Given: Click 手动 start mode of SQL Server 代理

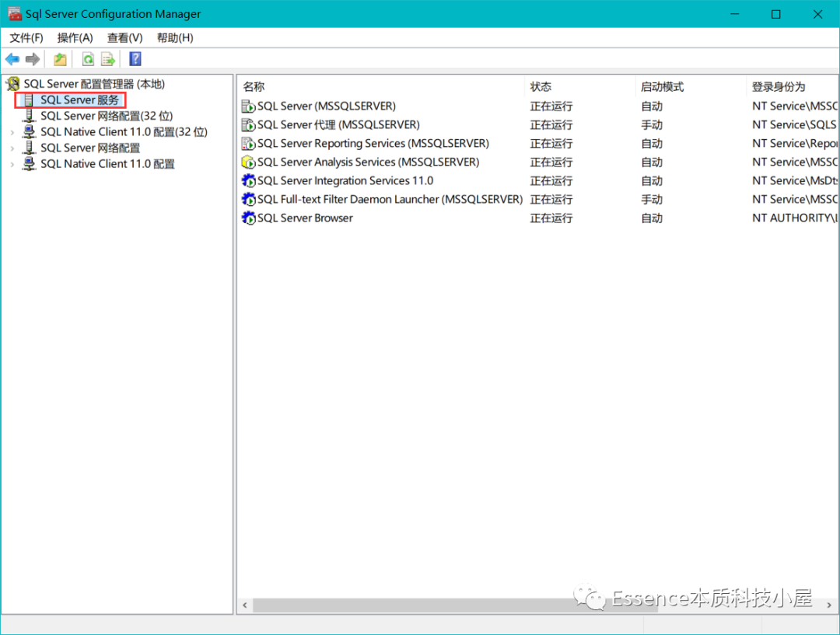Looking at the screenshot, I should tap(652, 125).
